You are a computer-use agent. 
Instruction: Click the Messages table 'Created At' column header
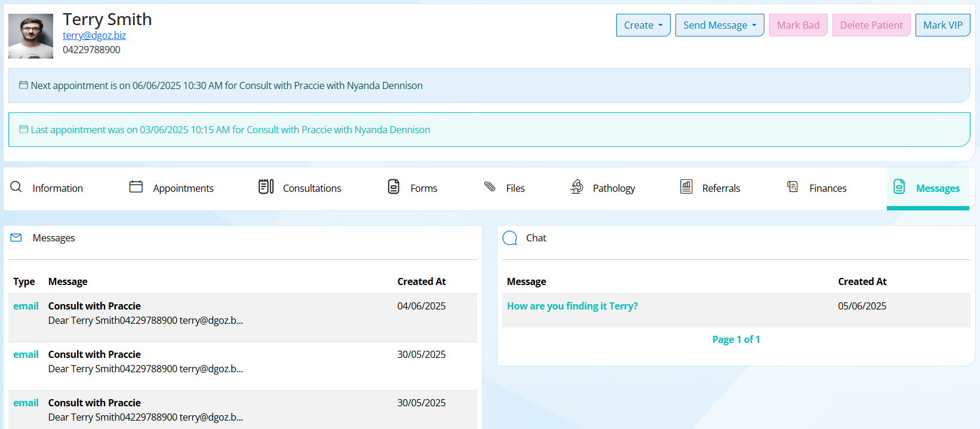[x=422, y=281]
